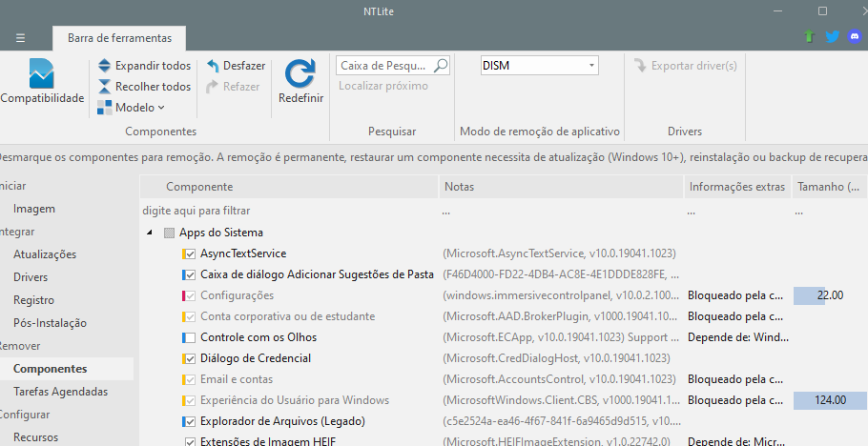Click Exportar driver(s)
Screen dimensions: 868x446
[685, 66]
